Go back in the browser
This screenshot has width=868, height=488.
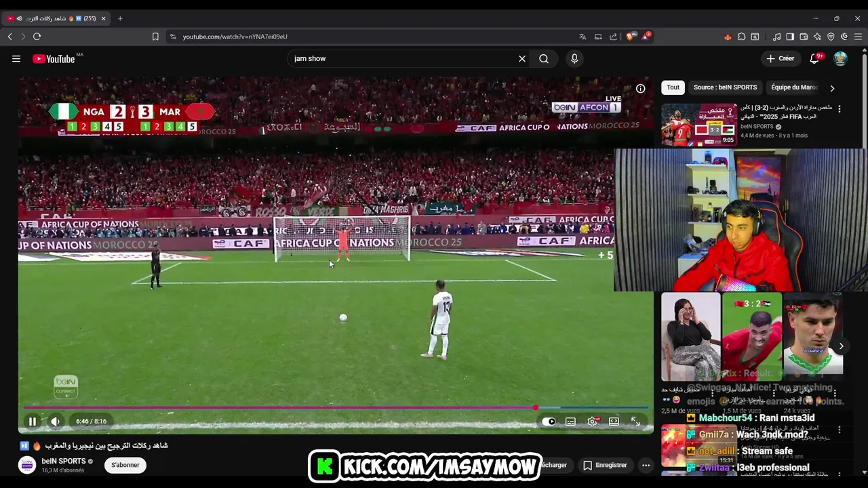pyautogui.click(x=10, y=37)
